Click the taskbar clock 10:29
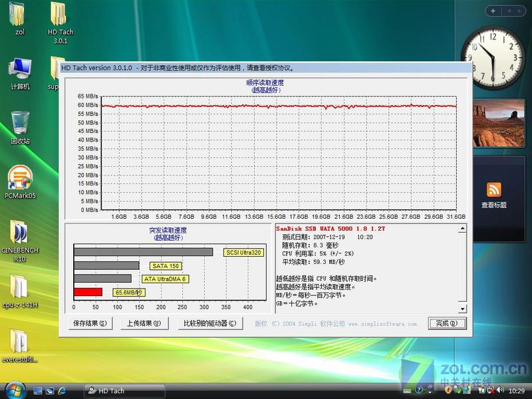 pyautogui.click(x=517, y=391)
